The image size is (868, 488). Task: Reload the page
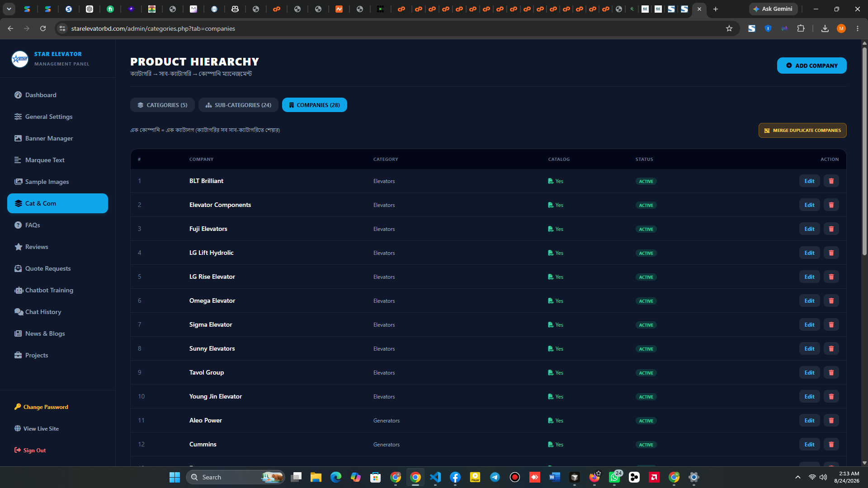coord(43,28)
